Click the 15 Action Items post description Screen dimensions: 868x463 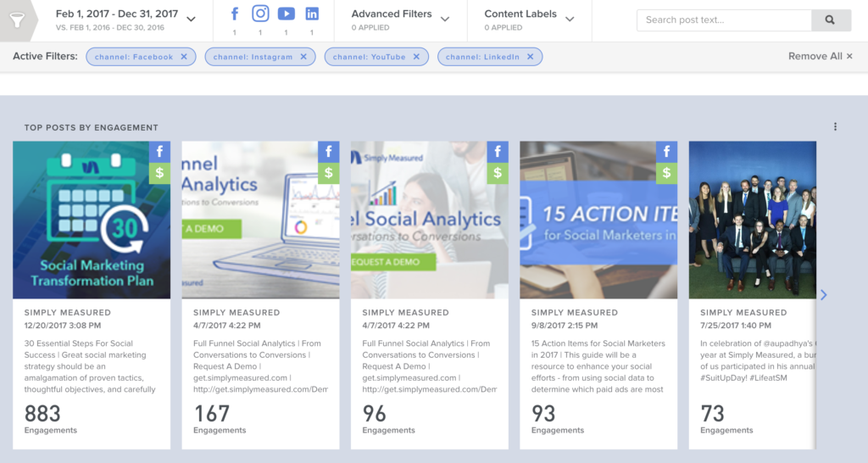click(598, 366)
